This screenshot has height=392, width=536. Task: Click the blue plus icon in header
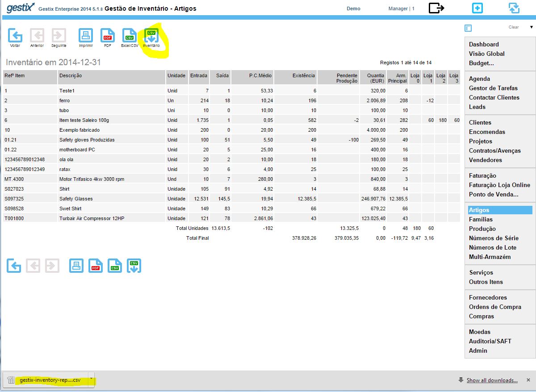click(x=477, y=8)
